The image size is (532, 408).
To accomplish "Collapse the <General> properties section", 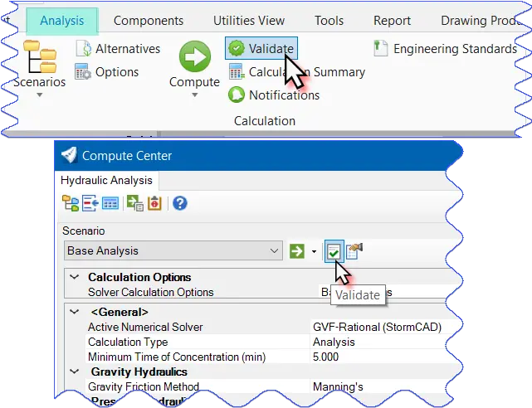I will (x=74, y=313).
